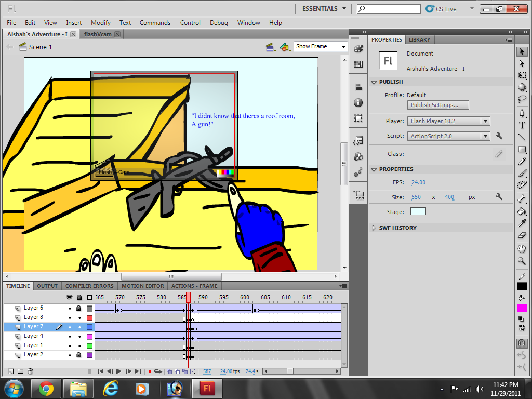Edit the stage height value 400
This screenshot has width=532, height=399.
[449, 197]
